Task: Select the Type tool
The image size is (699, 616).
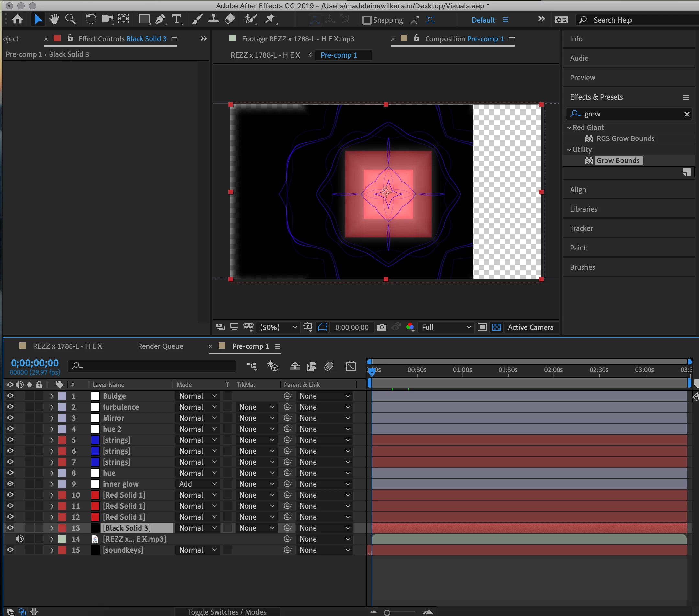Action: point(176,19)
